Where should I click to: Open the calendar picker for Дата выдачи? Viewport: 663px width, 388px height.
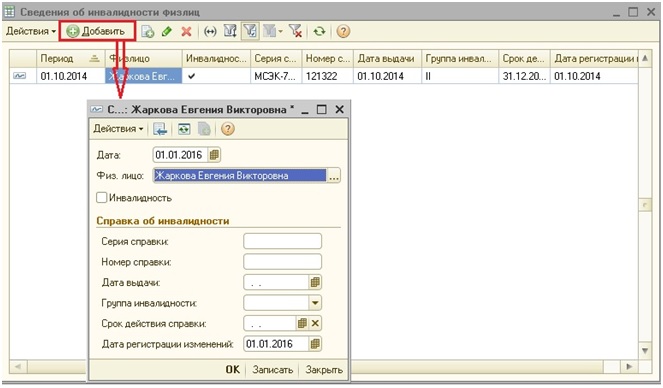click(315, 282)
